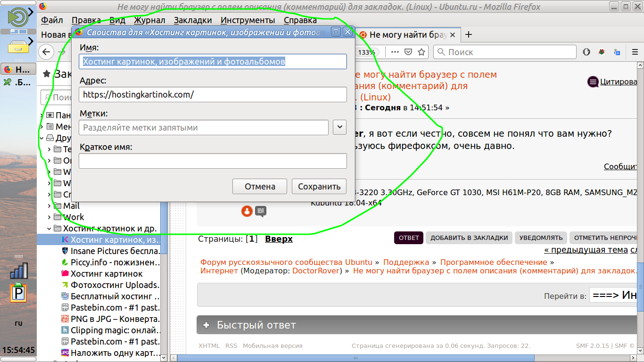Image resolution: width=644 pixels, height=362 pixels.
Task: Click the Цитировать quote icon
Action: coord(593,82)
